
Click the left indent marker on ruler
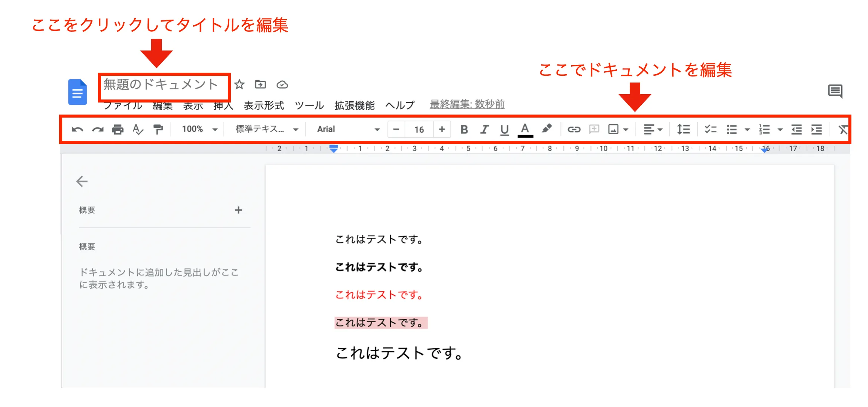tap(333, 149)
